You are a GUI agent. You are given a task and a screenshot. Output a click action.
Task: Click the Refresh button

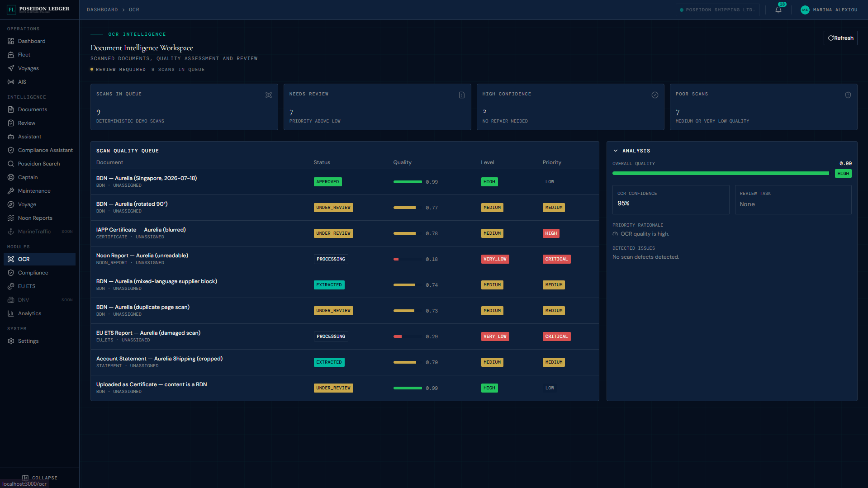(x=840, y=38)
